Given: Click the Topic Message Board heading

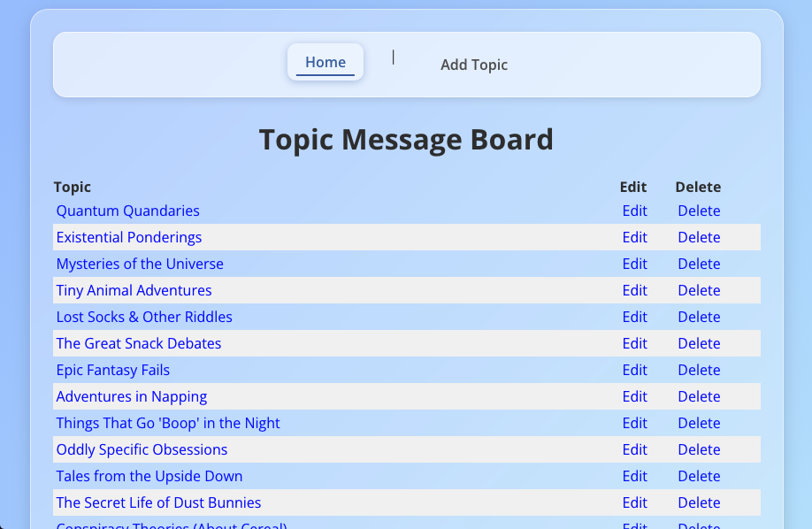Looking at the screenshot, I should (x=406, y=140).
